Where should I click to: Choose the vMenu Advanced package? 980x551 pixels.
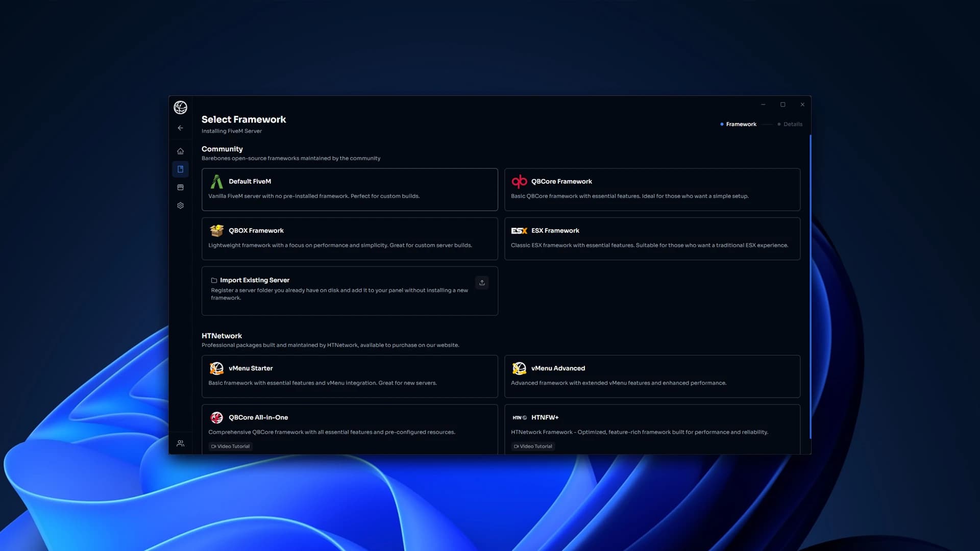click(652, 377)
